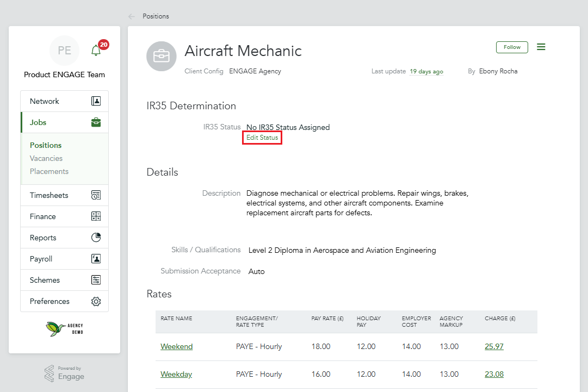The height and width of the screenshot is (392, 588).
Task: Open the Schemes menu item
Action: click(65, 280)
